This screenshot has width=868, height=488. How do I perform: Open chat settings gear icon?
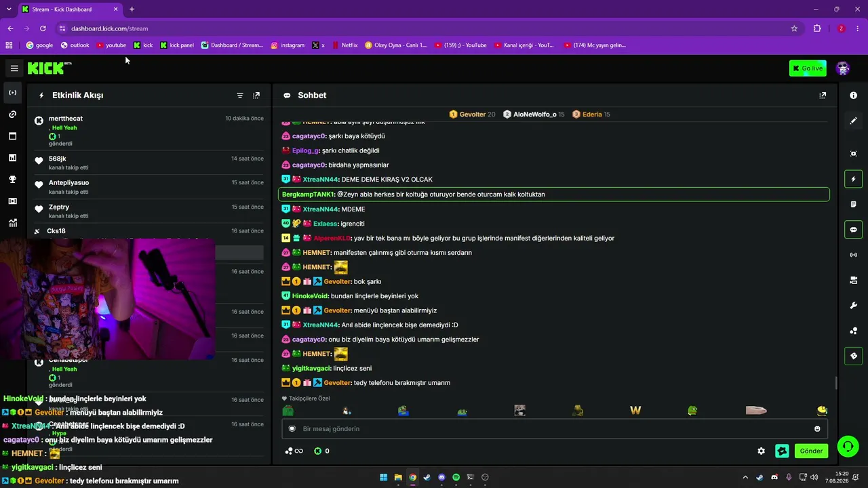(x=762, y=451)
